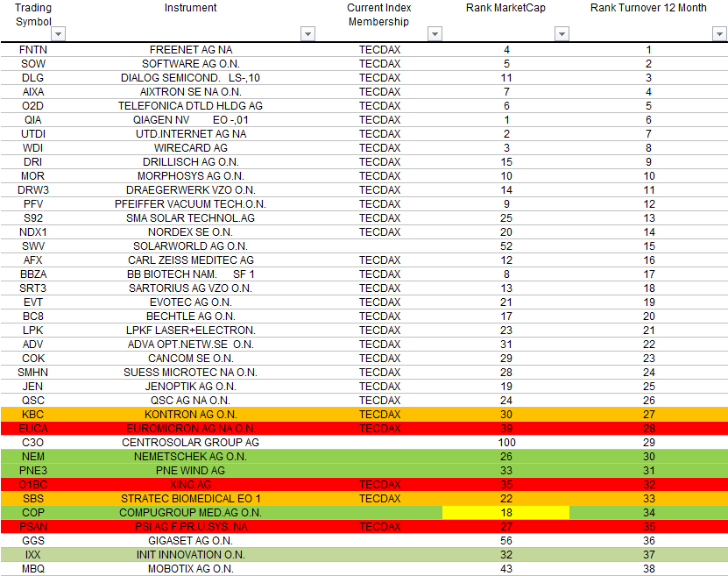Image resolution: width=728 pixels, height=576 pixels.
Task: Select the INIT INNOVATION O.N. cell
Action: (x=191, y=555)
